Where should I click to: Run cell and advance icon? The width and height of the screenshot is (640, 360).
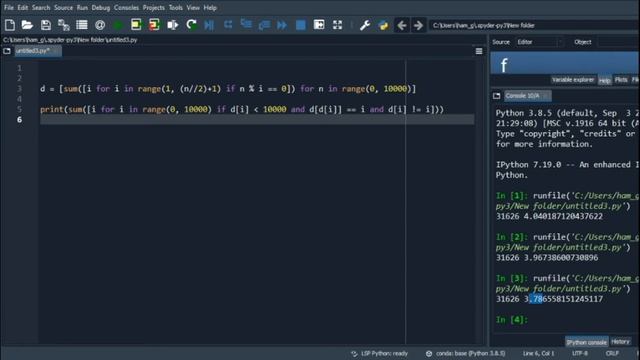[154, 25]
